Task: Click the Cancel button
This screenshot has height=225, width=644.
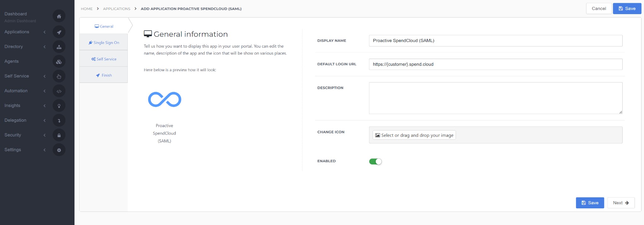Action: [599, 8]
